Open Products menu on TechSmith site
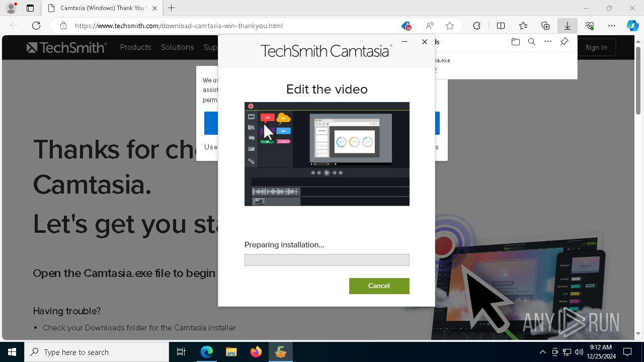Viewport: 644px width, 362px height. tap(135, 47)
